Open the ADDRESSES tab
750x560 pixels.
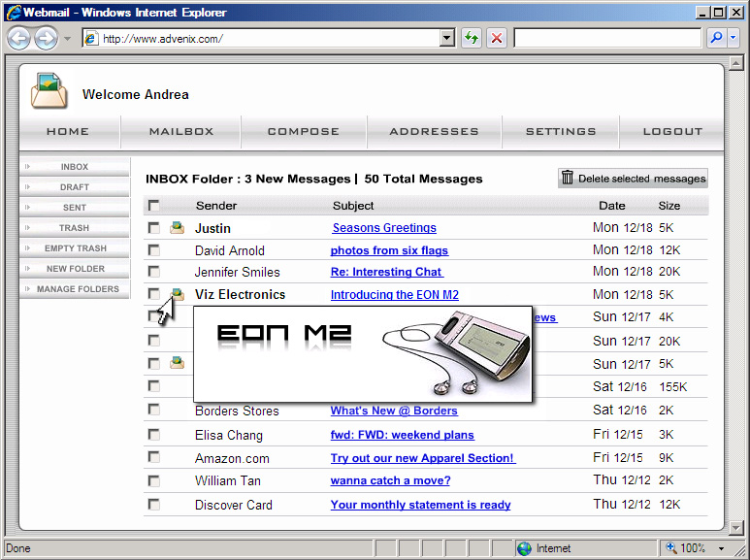coord(435,132)
